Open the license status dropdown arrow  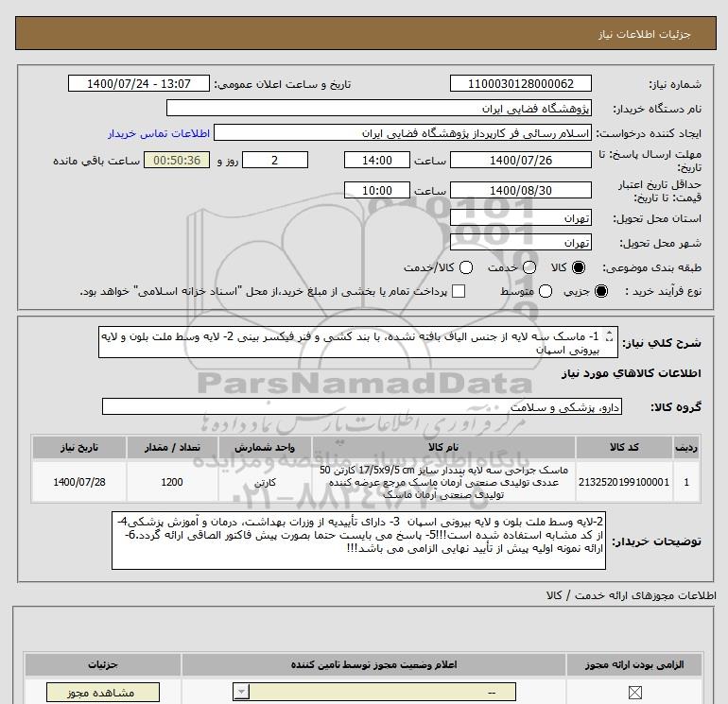[241, 693]
